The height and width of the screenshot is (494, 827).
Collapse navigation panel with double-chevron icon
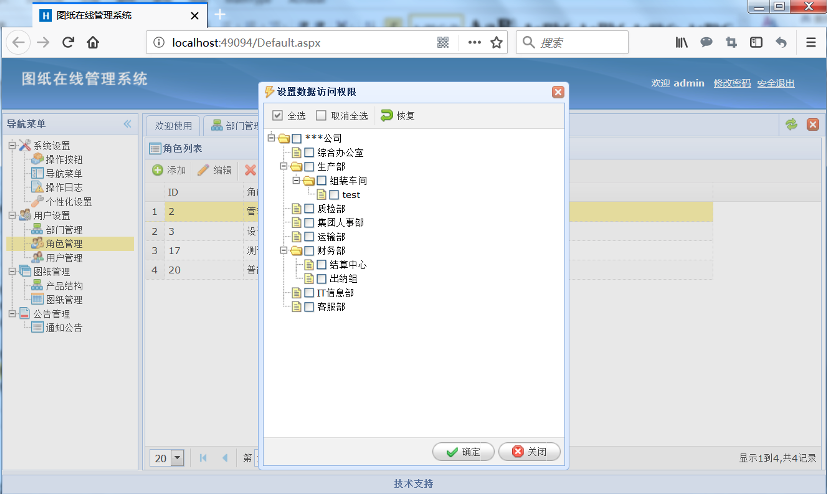pos(127,124)
